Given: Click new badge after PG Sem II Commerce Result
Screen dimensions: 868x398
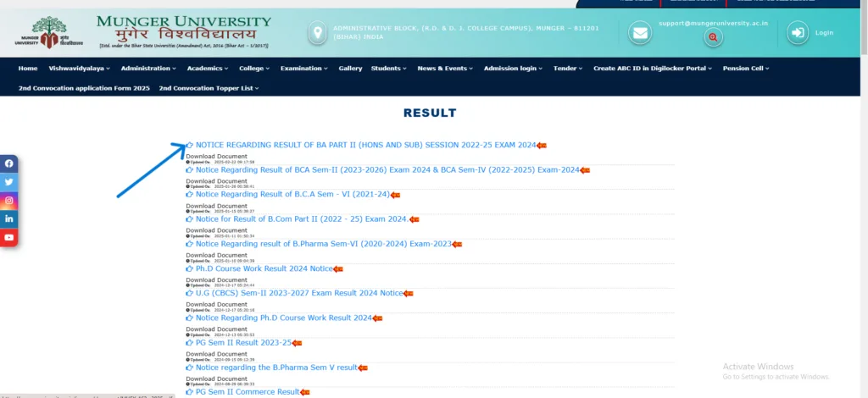Looking at the screenshot, I should [304, 392].
